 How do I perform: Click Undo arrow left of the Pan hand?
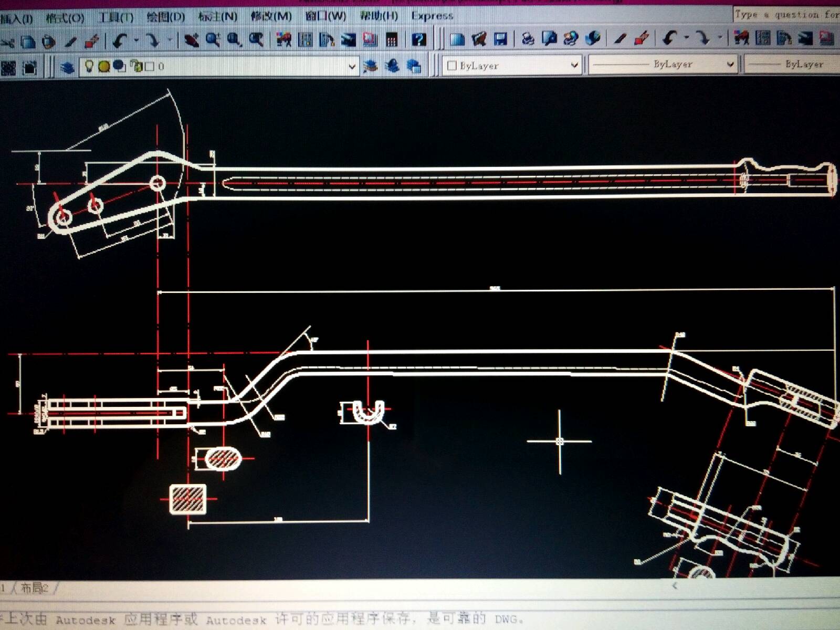point(120,40)
